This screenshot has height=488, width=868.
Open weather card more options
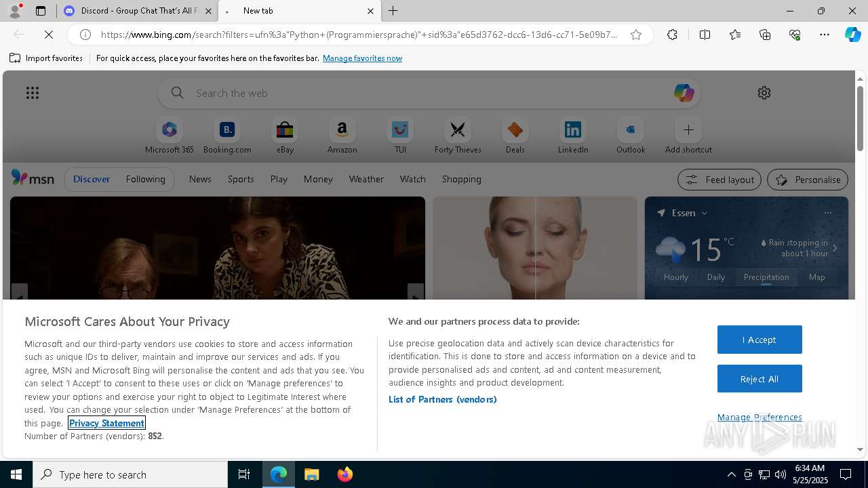827,213
